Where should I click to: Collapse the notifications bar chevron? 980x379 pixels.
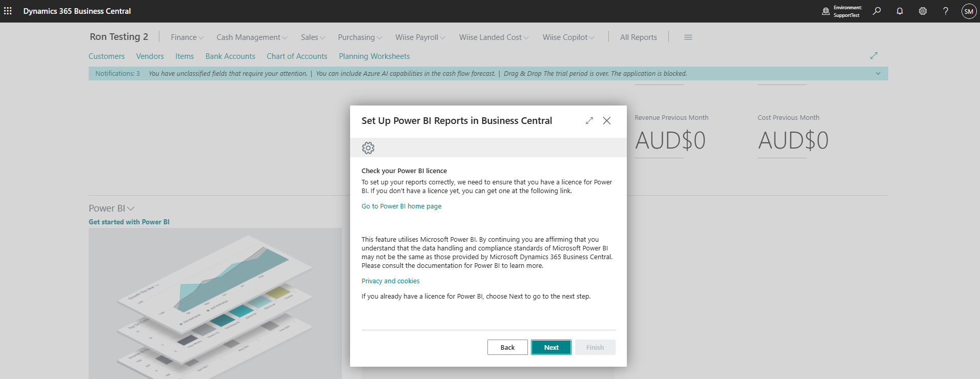click(878, 74)
